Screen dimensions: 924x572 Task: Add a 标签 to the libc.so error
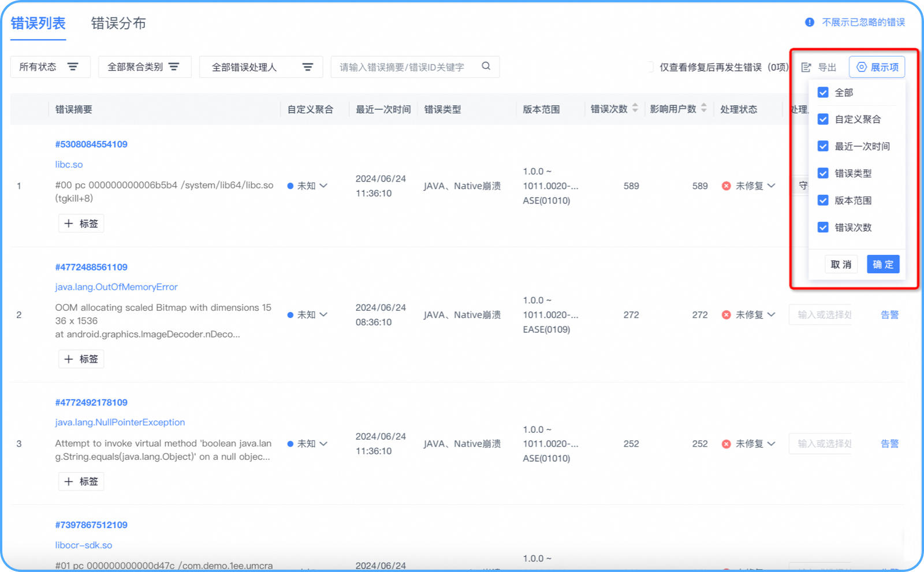81,224
